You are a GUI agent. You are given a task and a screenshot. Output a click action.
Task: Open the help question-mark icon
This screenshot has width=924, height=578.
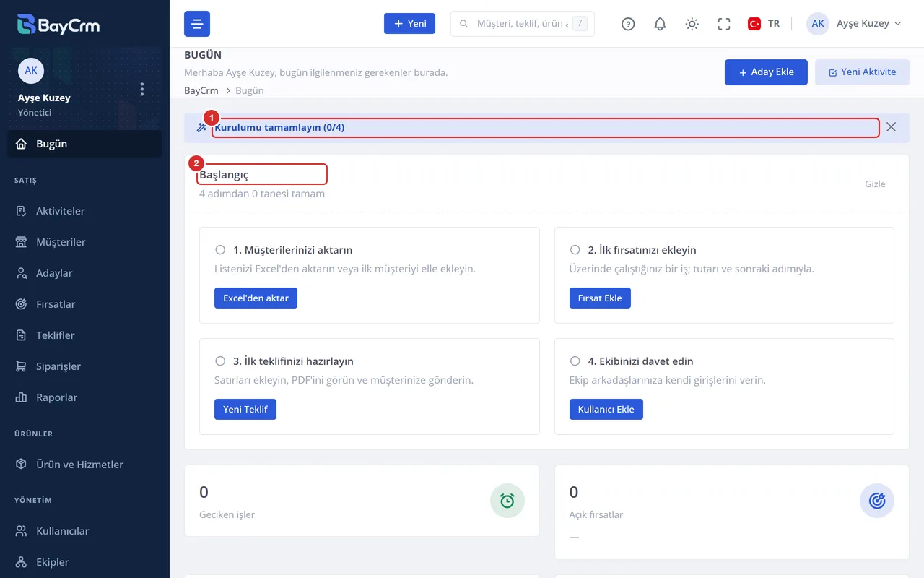(x=628, y=24)
